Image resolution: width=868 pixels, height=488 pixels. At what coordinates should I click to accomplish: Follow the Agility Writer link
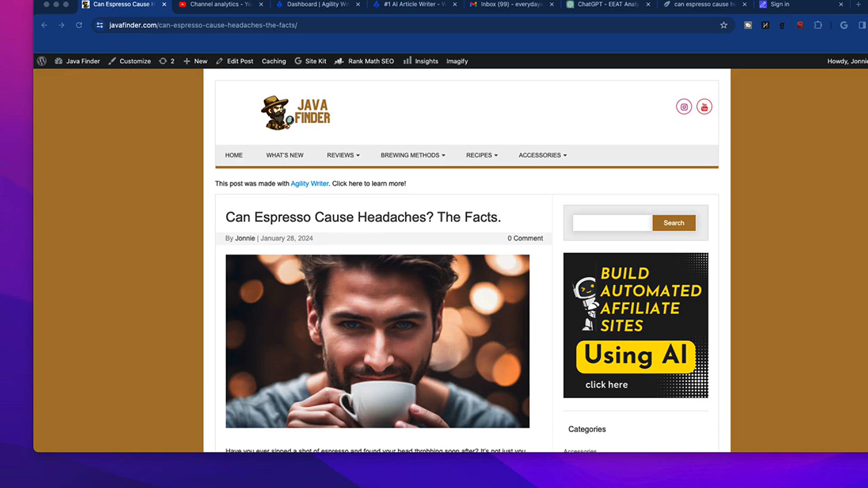[309, 183]
